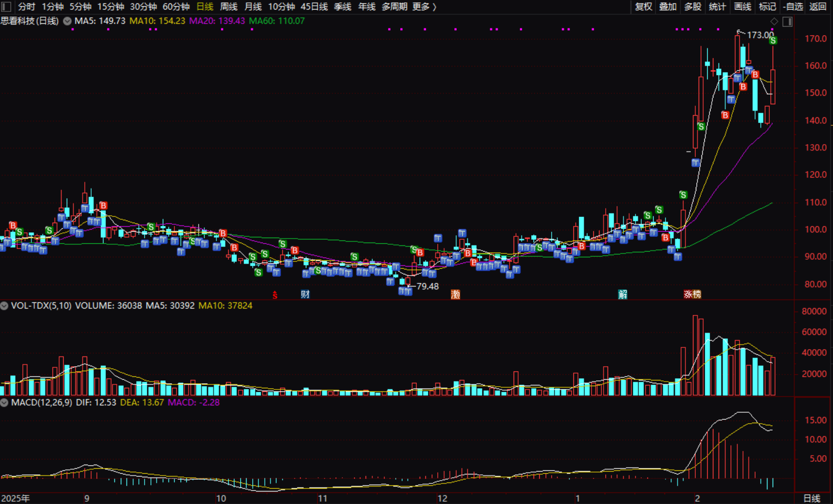This screenshot has height=504, width=833.
Task: Expand the 思看科技(日线) indicator dropdown
Action: click(67, 21)
